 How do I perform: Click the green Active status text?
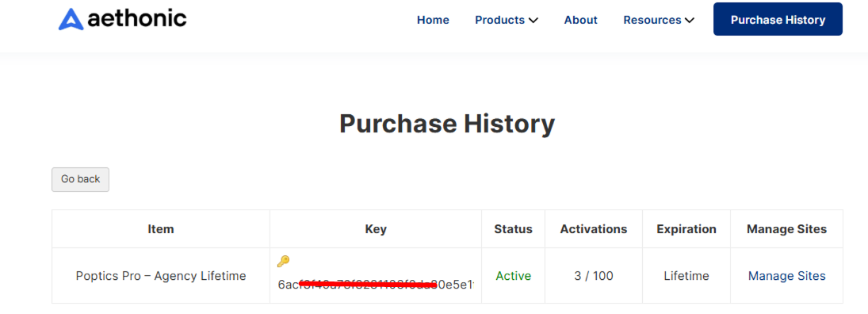[x=513, y=276]
